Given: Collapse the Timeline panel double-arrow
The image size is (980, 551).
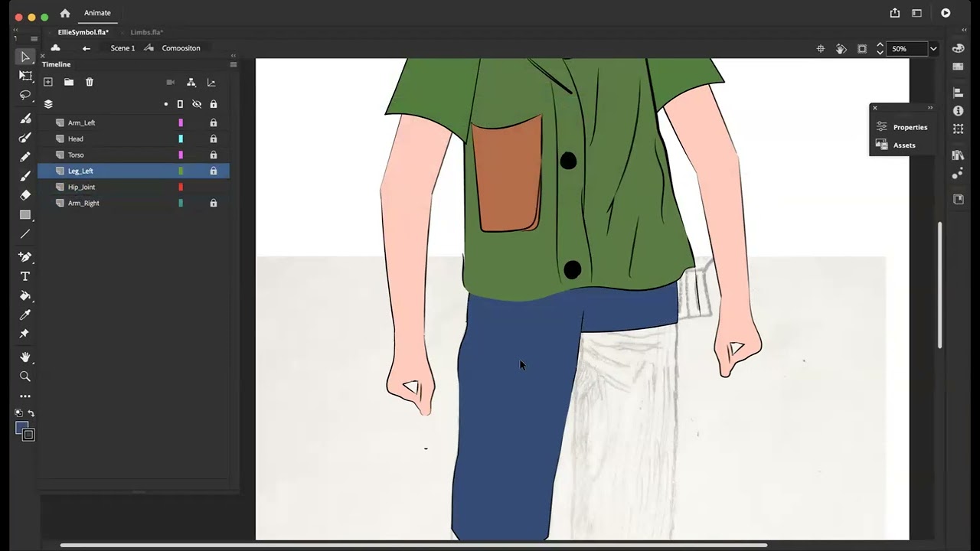Looking at the screenshot, I should click(x=234, y=56).
